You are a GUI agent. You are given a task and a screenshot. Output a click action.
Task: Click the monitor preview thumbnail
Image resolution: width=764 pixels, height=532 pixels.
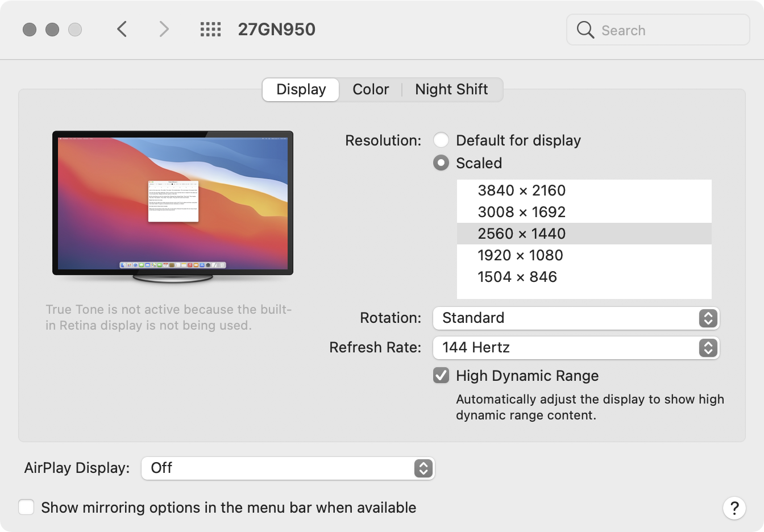click(173, 207)
